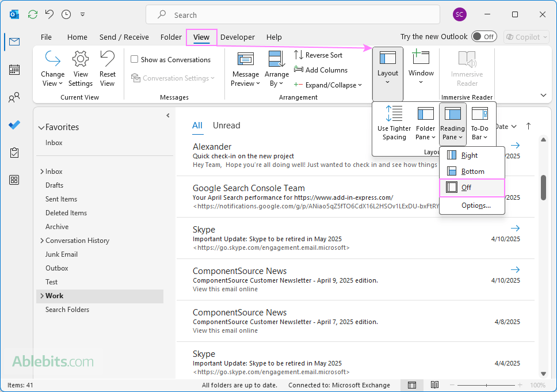
Task: Minimize the folder pane arrow
Action: (x=168, y=116)
